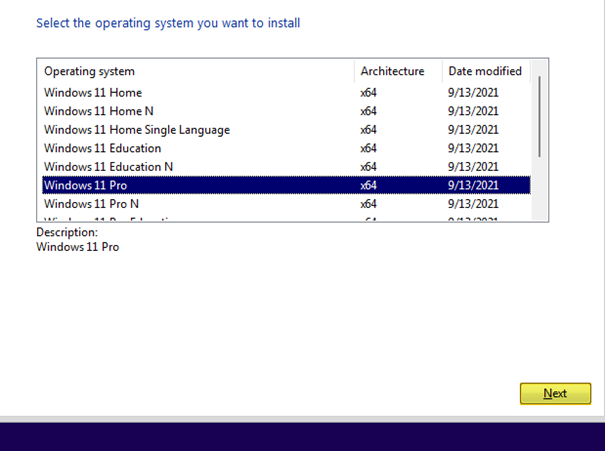The image size is (605, 451).
Task: Click the OS list vertical scrollbar thumb
Action: pyautogui.click(x=539, y=117)
